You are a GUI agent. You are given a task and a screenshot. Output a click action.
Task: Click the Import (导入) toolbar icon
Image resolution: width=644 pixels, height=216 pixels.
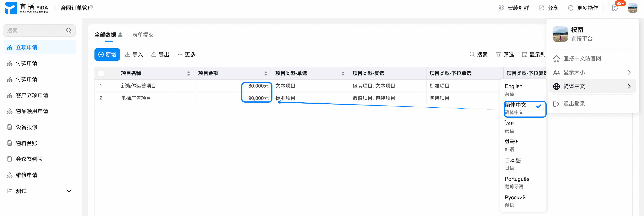pos(127,54)
